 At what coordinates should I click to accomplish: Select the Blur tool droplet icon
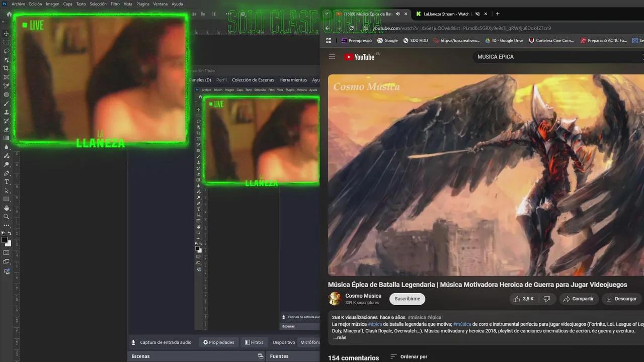[7, 147]
